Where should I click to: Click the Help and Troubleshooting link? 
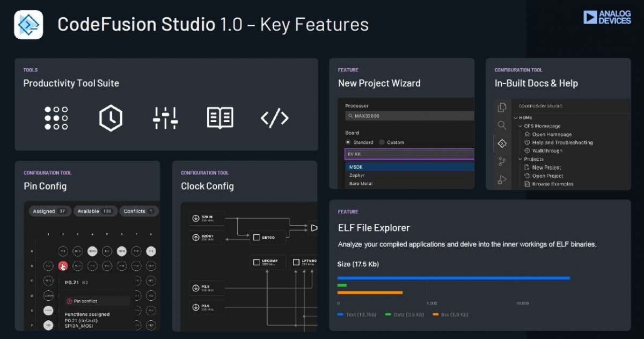coord(562,143)
